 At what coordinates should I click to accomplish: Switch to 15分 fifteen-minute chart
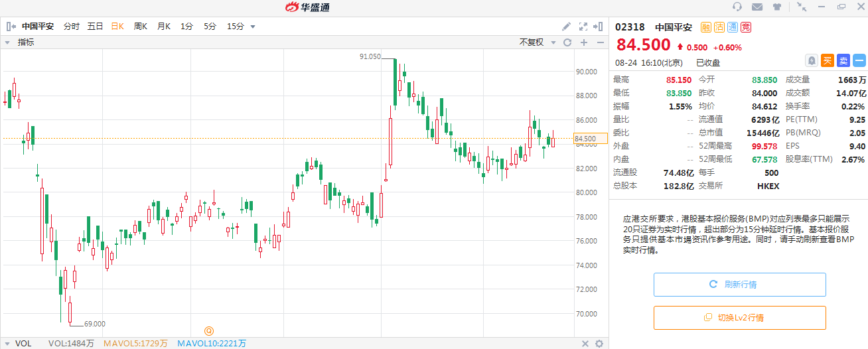236,27
